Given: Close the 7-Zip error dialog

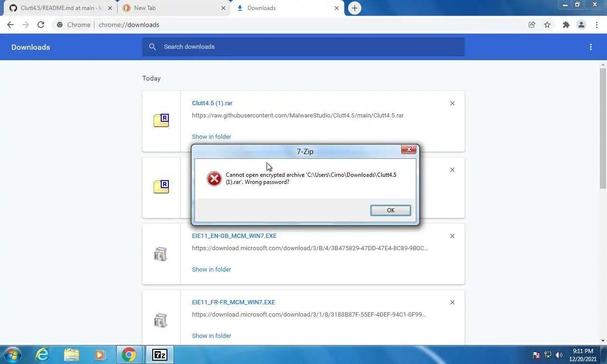Looking at the screenshot, I should [409, 150].
